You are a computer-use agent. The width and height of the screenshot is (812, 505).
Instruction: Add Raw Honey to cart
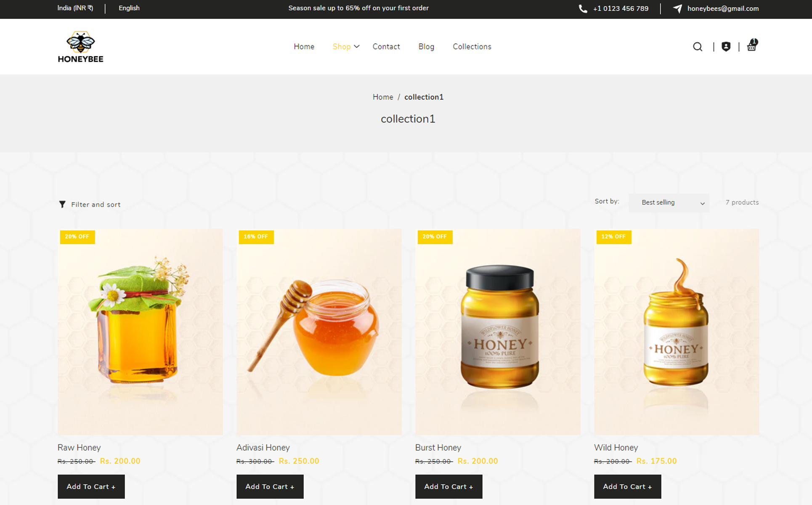point(91,486)
